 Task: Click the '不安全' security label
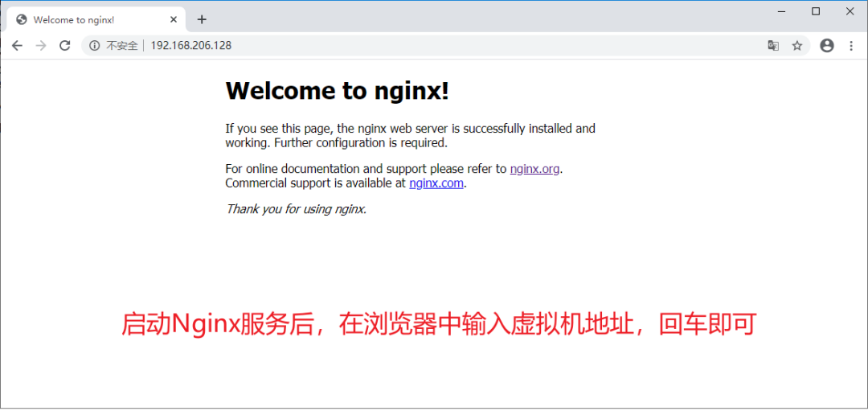point(122,46)
